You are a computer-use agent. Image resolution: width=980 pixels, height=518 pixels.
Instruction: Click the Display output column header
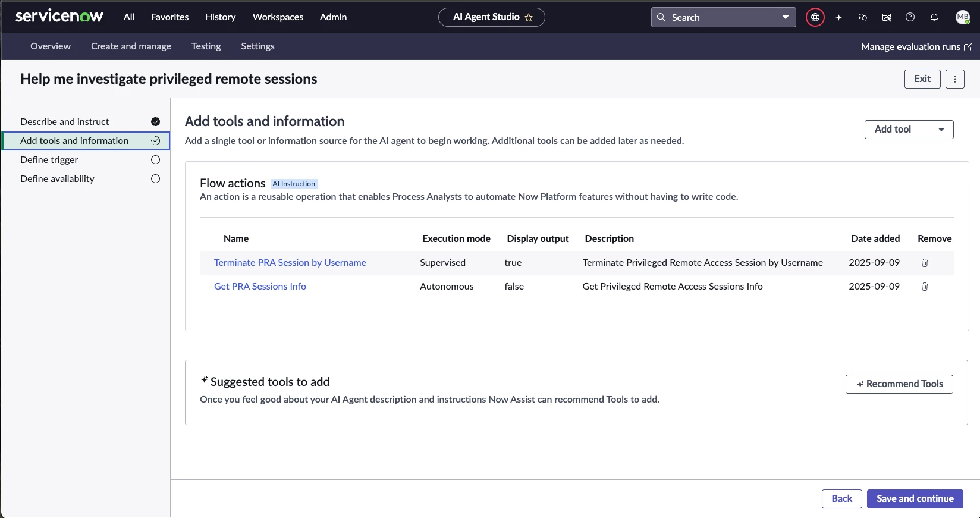coord(538,239)
